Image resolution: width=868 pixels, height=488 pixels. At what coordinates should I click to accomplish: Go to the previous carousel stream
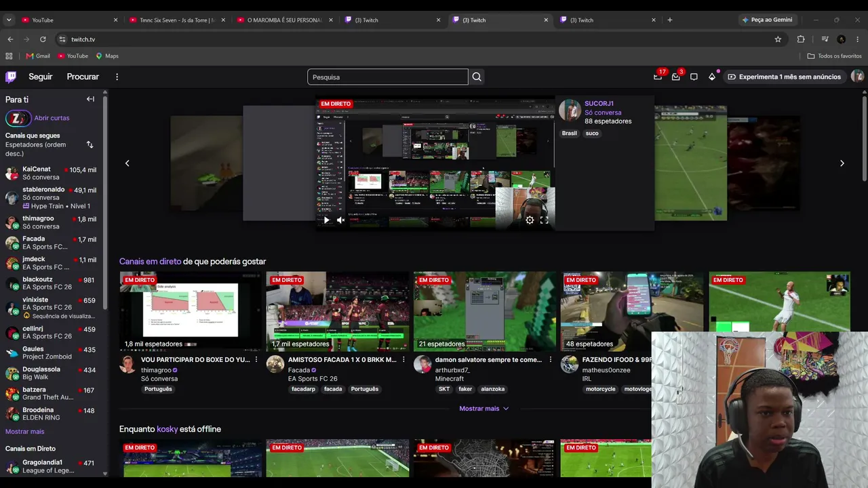click(127, 163)
